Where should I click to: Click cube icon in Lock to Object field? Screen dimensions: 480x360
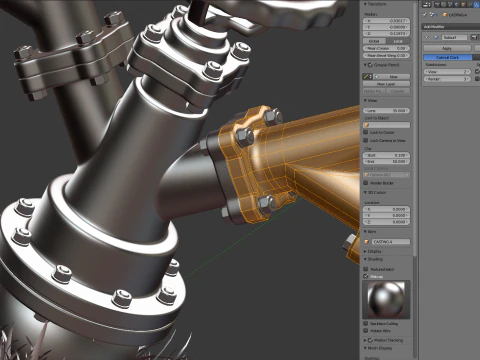pos(367,125)
